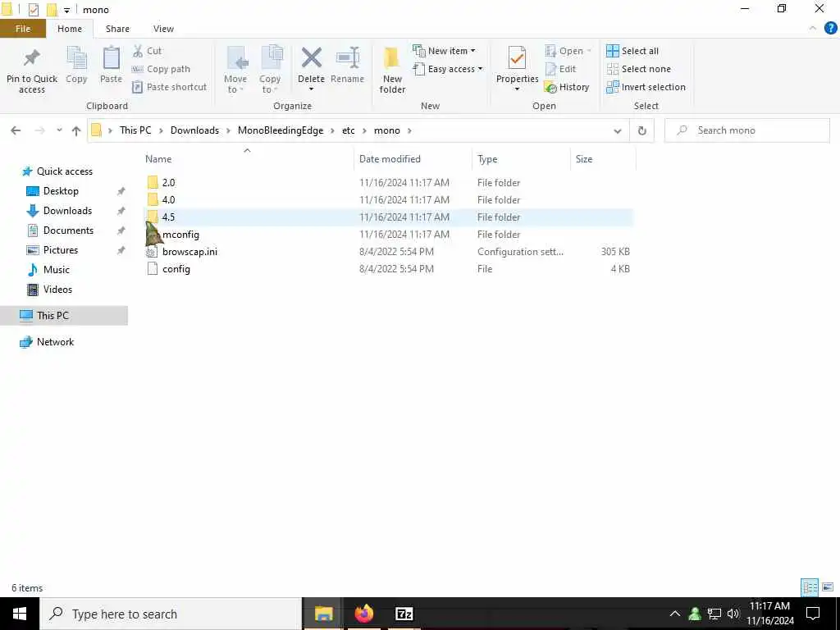Click the Delete X icon
The width and height of the screenshot is (840, 630).
(x=311, y=58)
